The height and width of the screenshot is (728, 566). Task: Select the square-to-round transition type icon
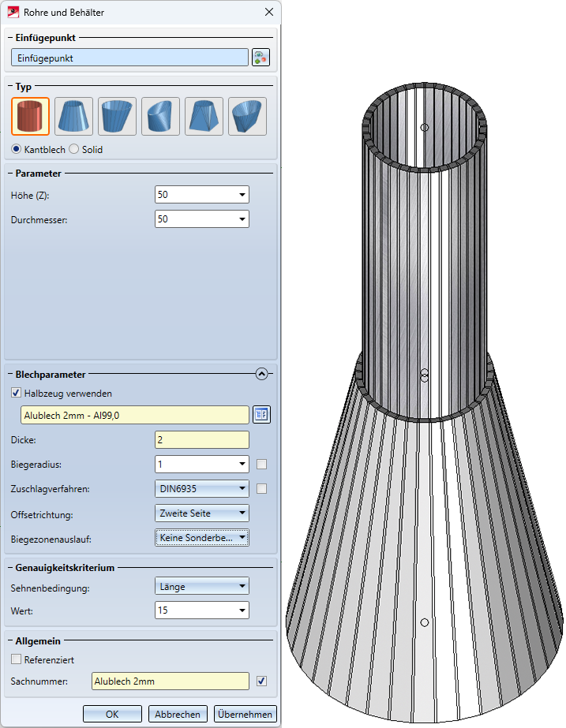click(204, 116)
